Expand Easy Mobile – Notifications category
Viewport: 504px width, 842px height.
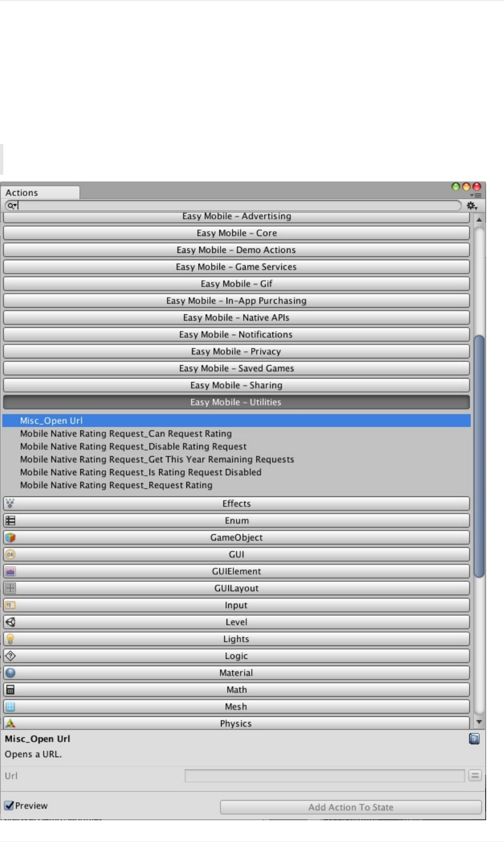[x=237, y=334]
